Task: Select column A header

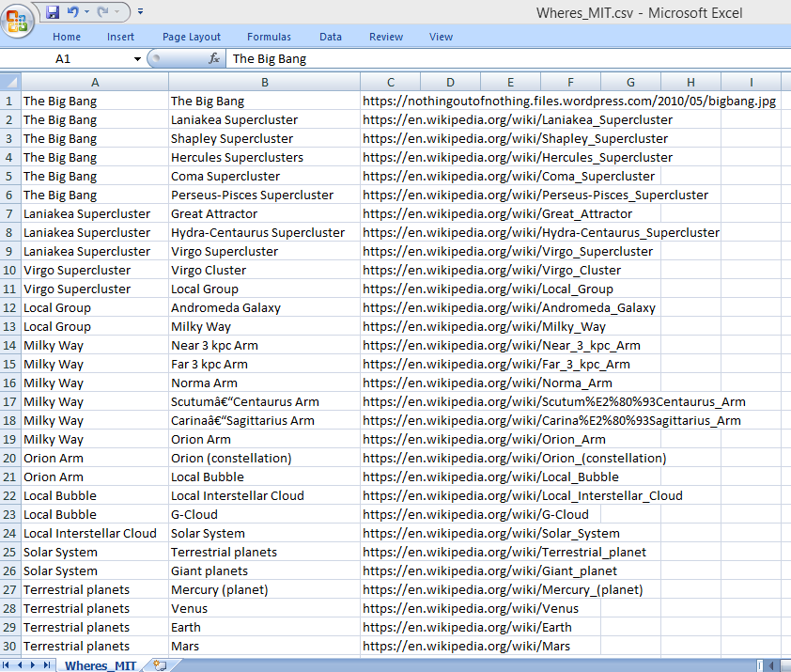Action: pos(95,83)
